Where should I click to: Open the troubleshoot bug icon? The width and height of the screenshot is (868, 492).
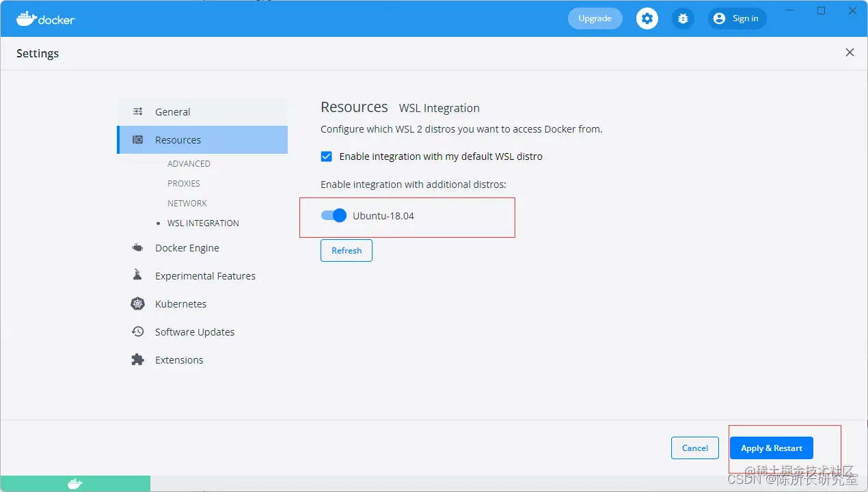pyautogui.click(x=683, y=18)
